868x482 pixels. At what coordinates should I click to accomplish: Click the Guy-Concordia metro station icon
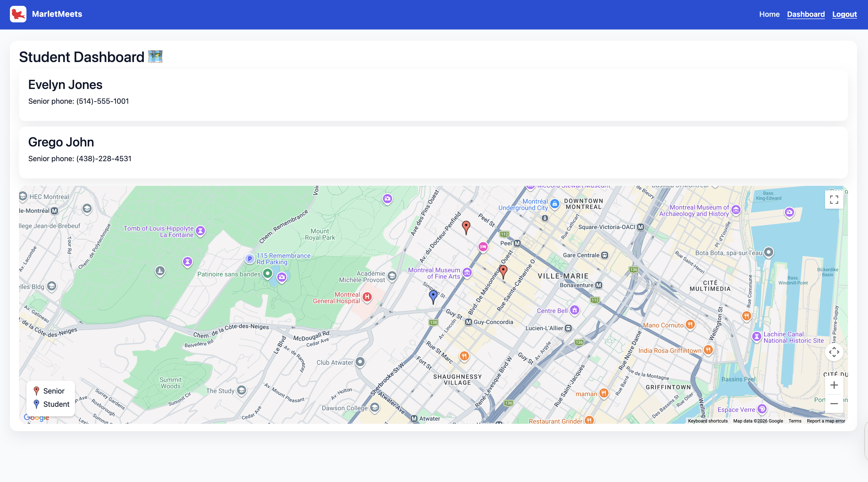tap(468, 322)
